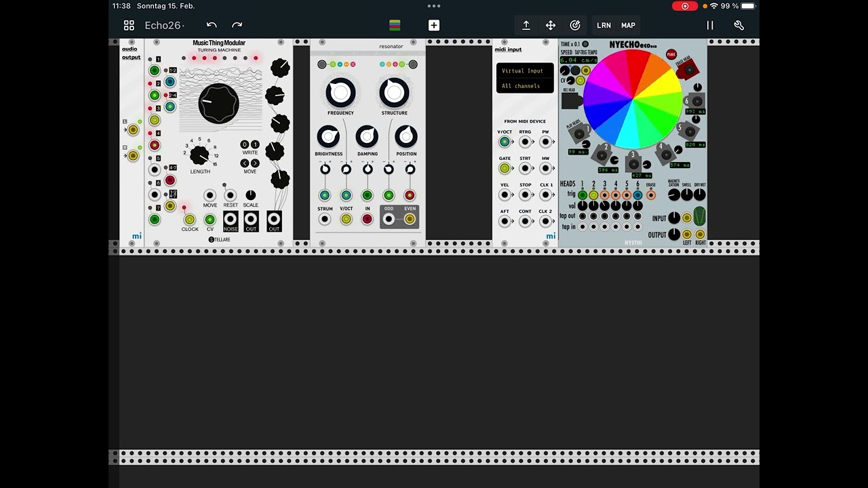Open the three-dot multitasking menu
Image resolution: width=868 pixels, height=488 pixels.
point(434,6)
